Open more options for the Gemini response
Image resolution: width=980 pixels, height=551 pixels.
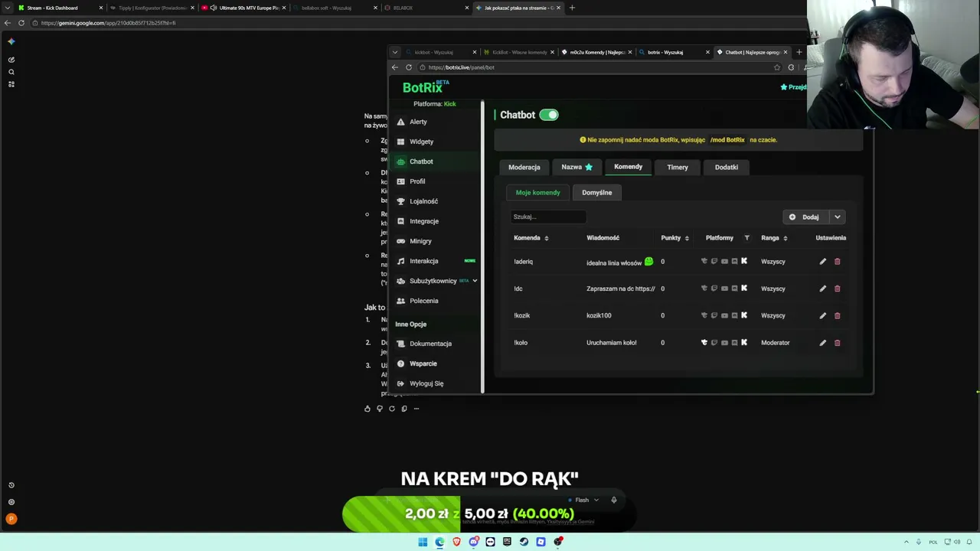pyautogui.click(x=416, y=409)
